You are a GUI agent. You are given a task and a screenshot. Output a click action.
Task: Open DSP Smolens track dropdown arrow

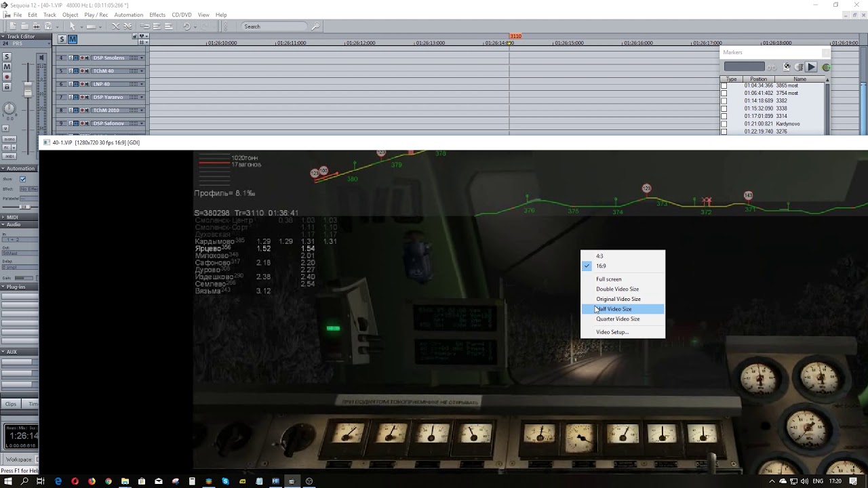[x=142, y=58]
